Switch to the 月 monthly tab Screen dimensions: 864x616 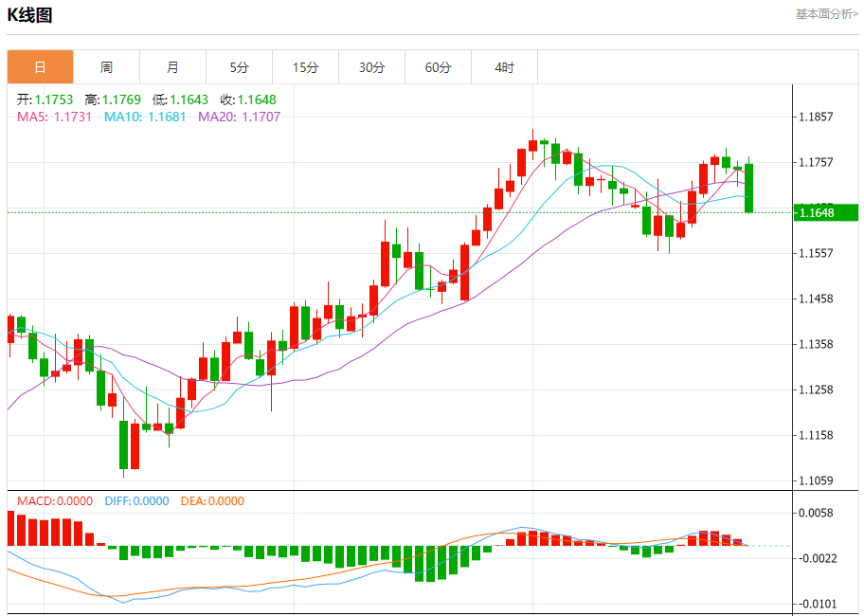172,67
